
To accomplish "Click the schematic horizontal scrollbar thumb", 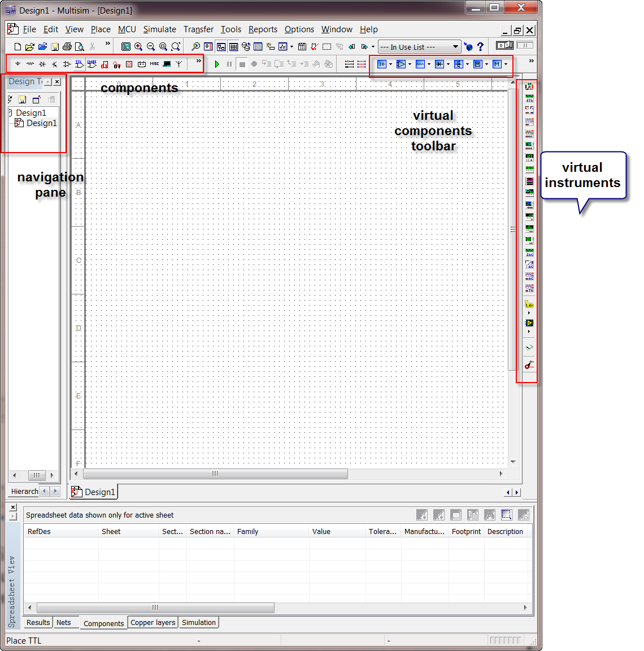I will pyautogui.click(x=215, y=474).
